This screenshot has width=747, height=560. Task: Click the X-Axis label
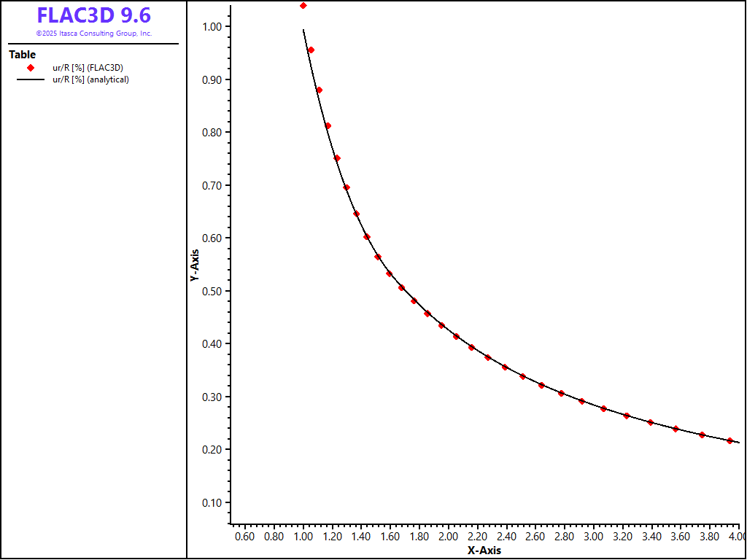tap(484, 551)
